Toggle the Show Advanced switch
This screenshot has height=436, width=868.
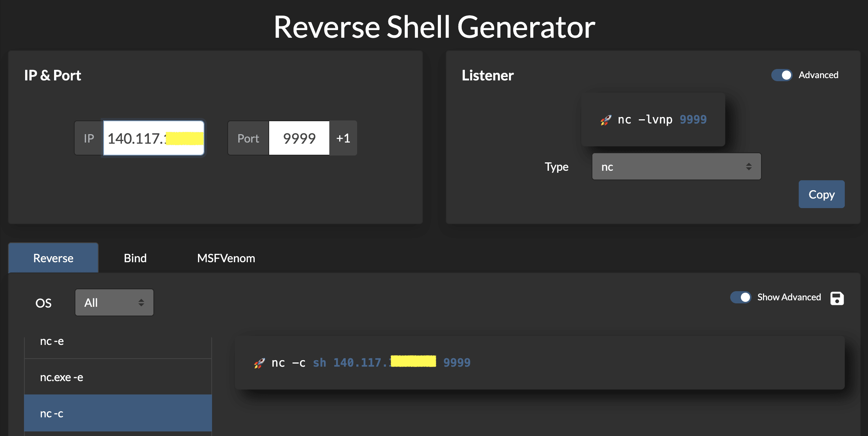coord(740,297)
